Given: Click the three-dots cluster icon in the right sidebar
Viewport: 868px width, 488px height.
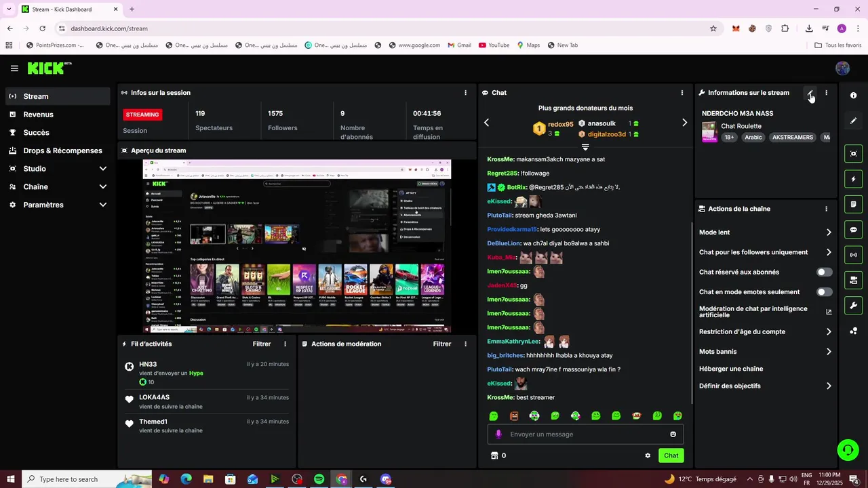Looking at the screenshot, I should click(854, 331).
